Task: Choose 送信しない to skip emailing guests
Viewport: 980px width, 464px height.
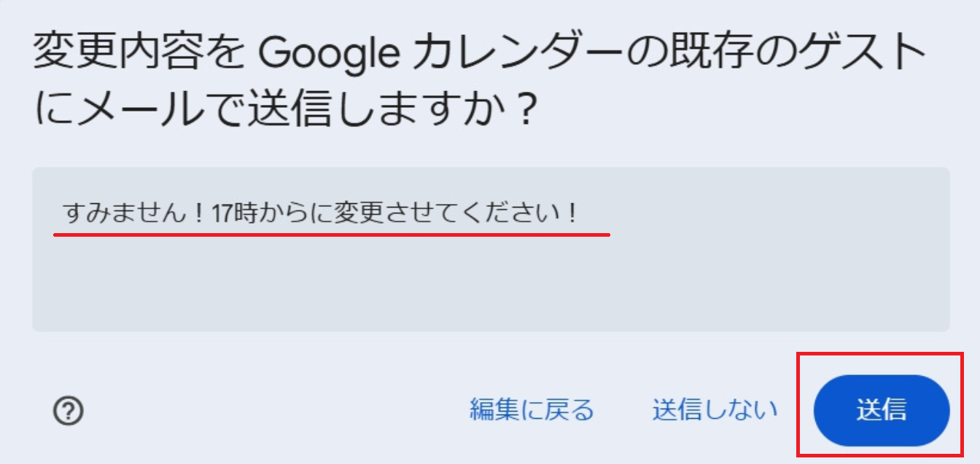Action: tap(715, 410)
